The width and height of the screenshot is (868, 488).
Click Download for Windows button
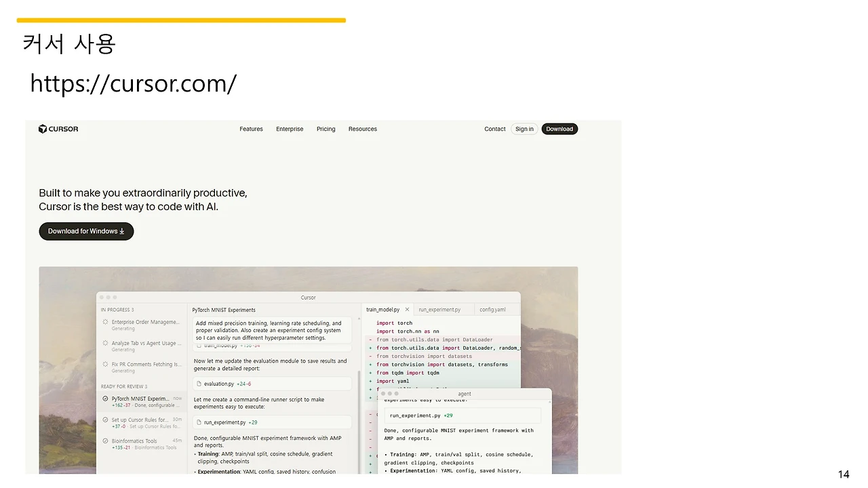(x=86, y=231)
